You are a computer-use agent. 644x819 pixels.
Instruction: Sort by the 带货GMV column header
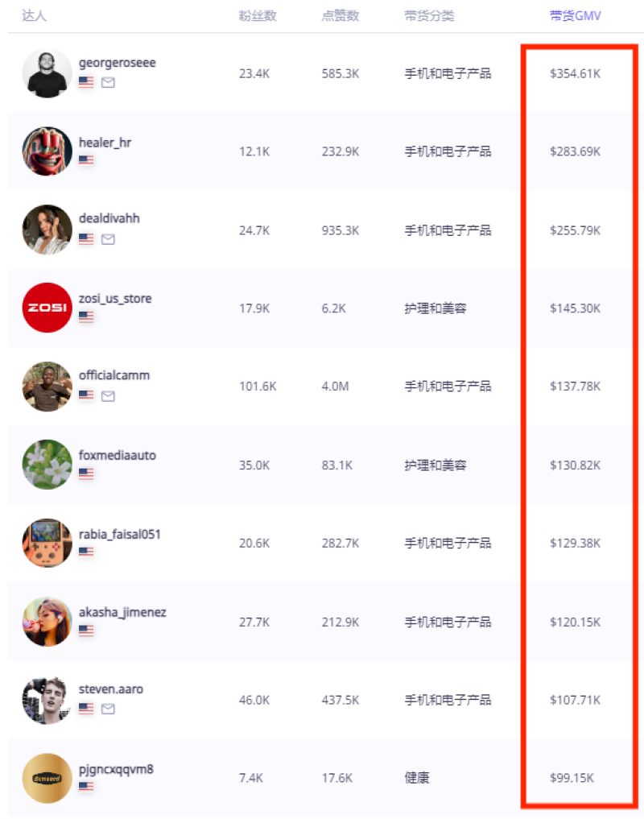[575, 16]
